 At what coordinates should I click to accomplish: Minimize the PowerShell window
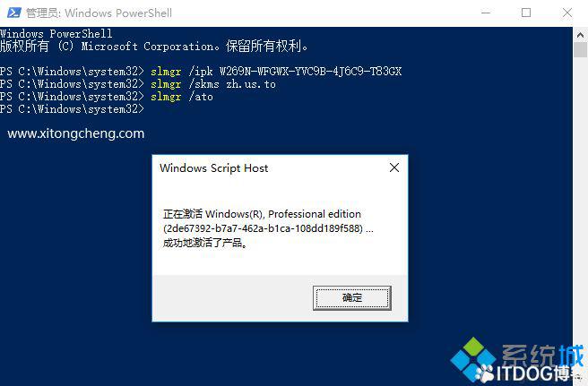[x=486, y=13]
